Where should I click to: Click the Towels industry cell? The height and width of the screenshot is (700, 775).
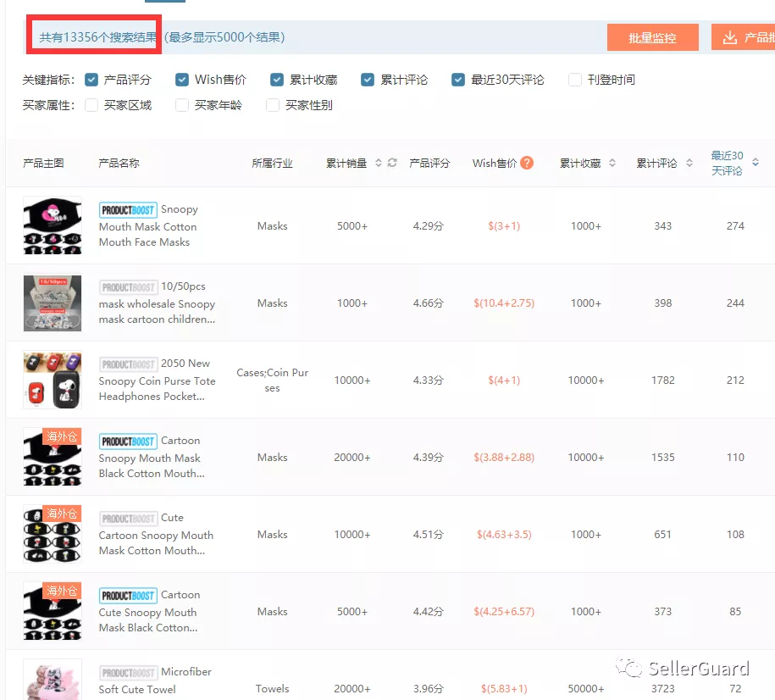(x=273, y=689)
